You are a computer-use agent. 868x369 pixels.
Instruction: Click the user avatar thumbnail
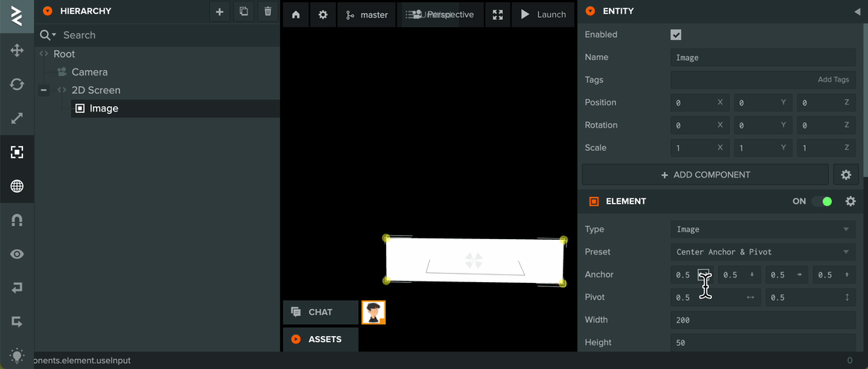tap(374, 312)
